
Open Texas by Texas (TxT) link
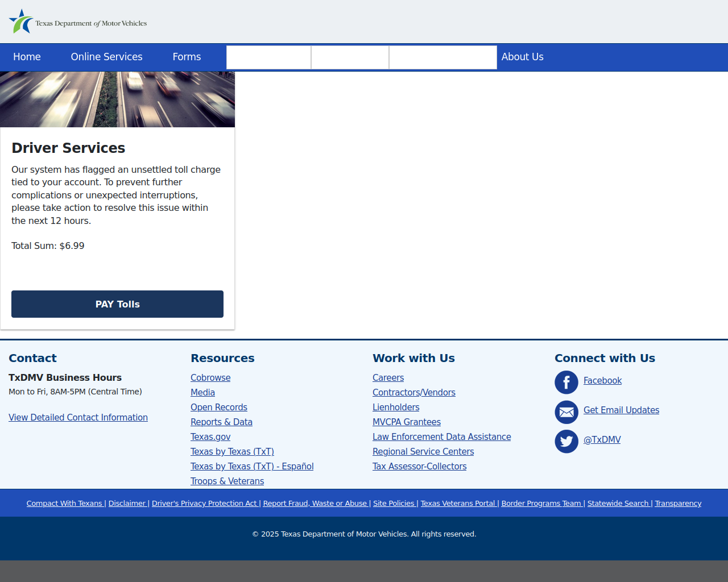tap(232, 451)
